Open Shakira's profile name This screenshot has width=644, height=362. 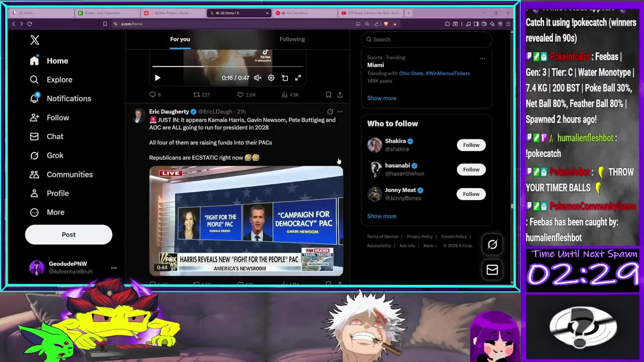tap(395, 141)
